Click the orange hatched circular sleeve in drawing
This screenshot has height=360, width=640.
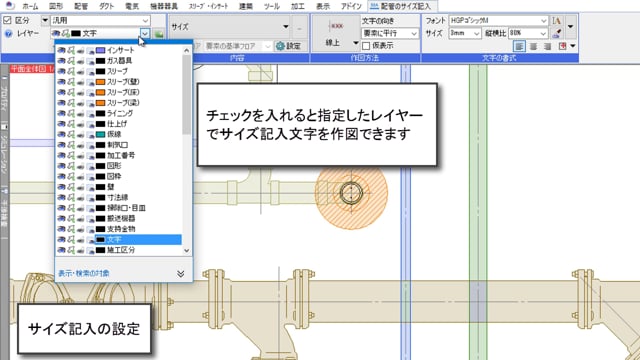(x=351, y=193)
